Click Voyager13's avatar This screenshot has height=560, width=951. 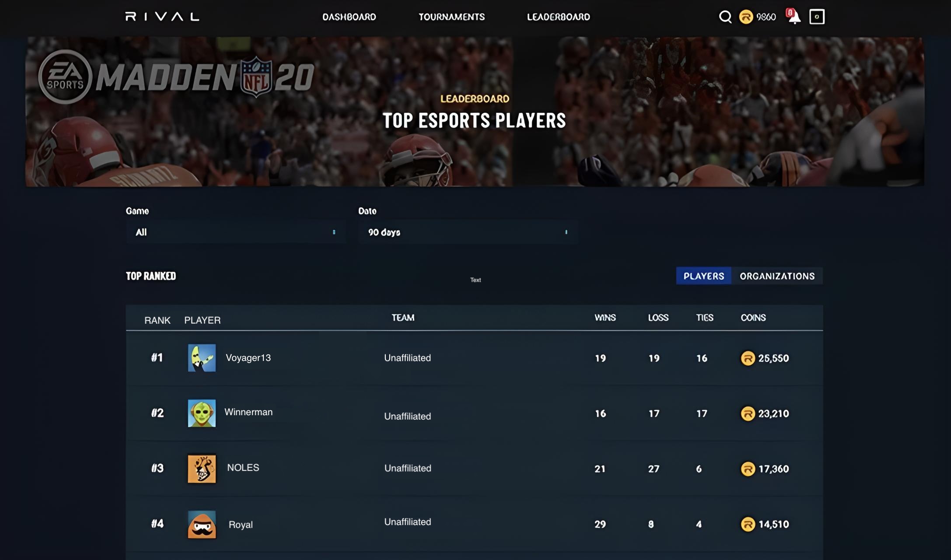click(202, 358)
